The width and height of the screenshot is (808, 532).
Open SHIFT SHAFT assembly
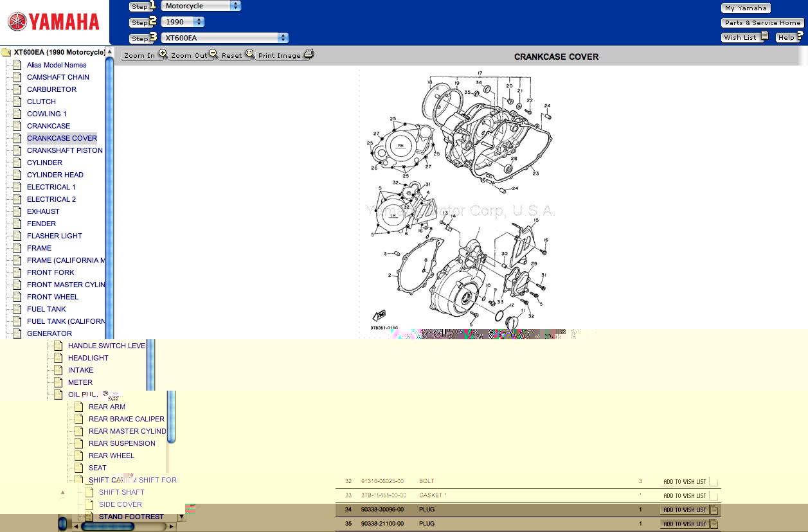(121, 492)
